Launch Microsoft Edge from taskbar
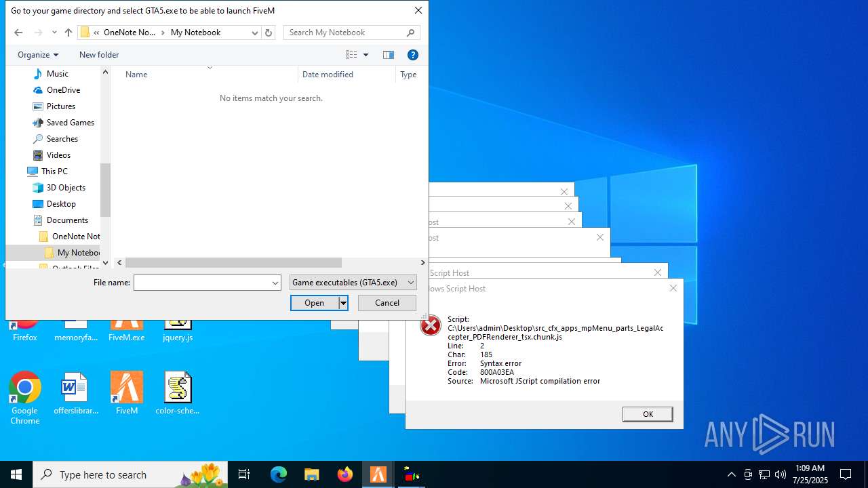Image resolution: width=868 pixels, height=488 pixels. tap(279, 474)
